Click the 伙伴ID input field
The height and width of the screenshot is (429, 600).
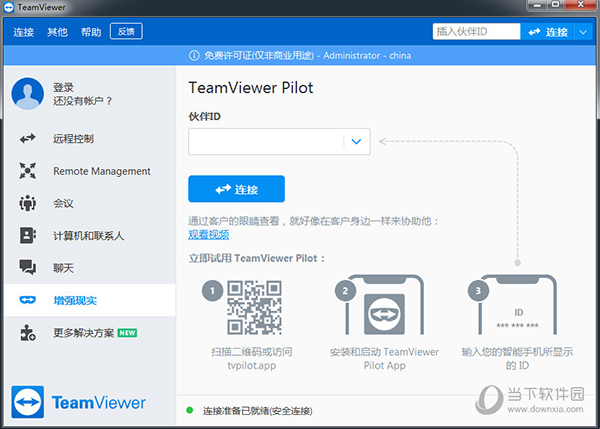pos(266,142)
